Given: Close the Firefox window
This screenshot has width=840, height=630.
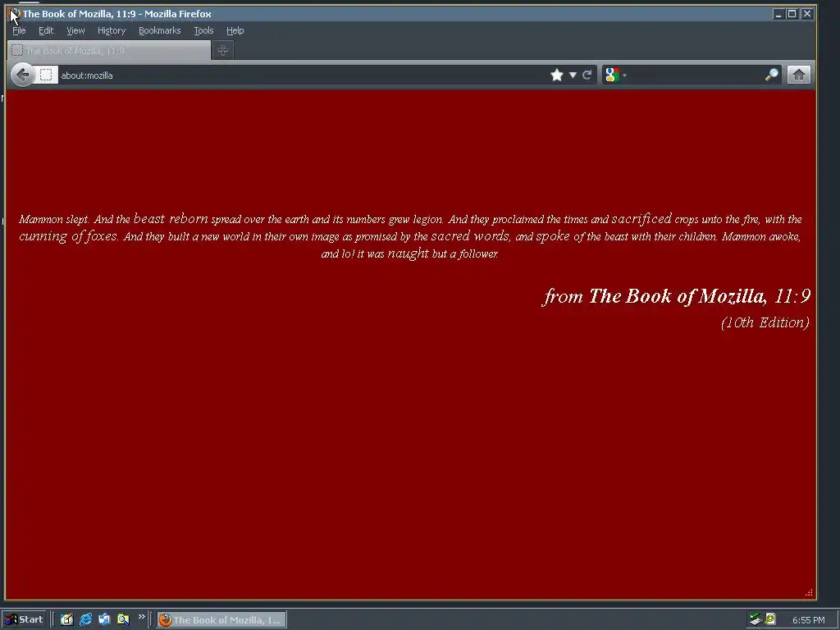Looking at the screenshot, I should 807,14.
